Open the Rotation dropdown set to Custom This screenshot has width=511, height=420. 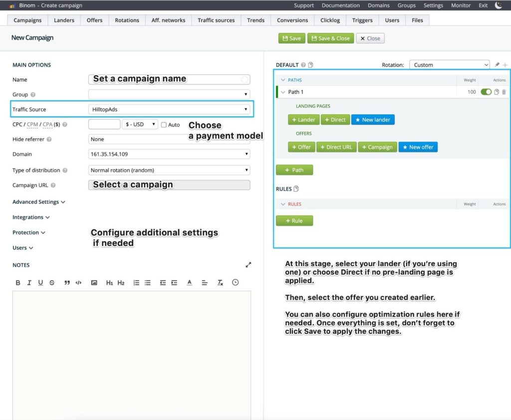pyautogui.click(x=450, y=65)
